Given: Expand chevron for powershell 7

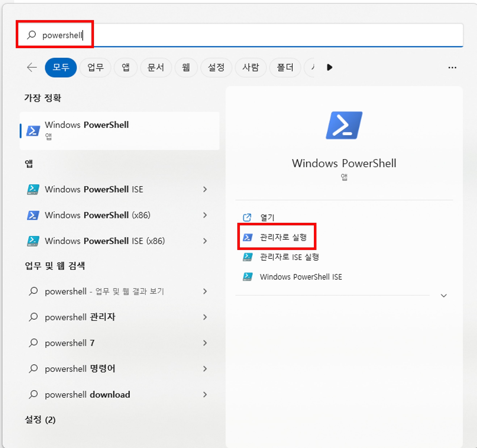Looking at the screenshot, I should tap(205, 343).
